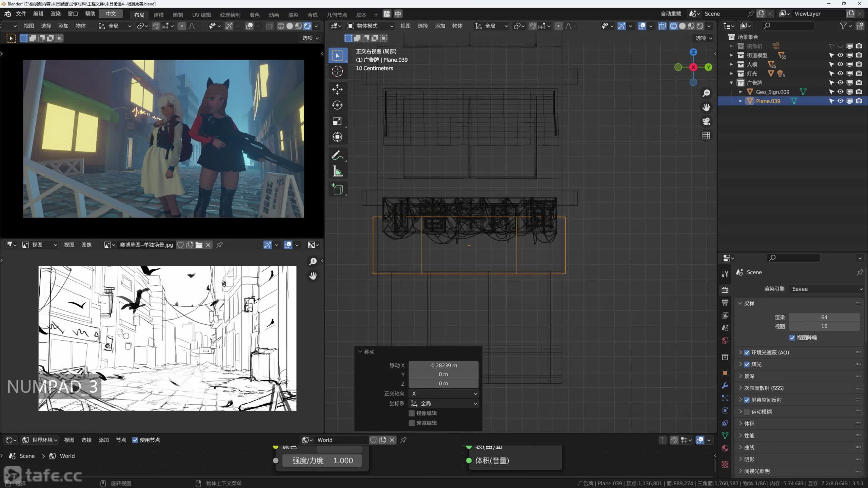The height and width of the screenshot is (488, 868).
Task: Expand the 街道模型 collection in outliner
Action: pos(731,55)
